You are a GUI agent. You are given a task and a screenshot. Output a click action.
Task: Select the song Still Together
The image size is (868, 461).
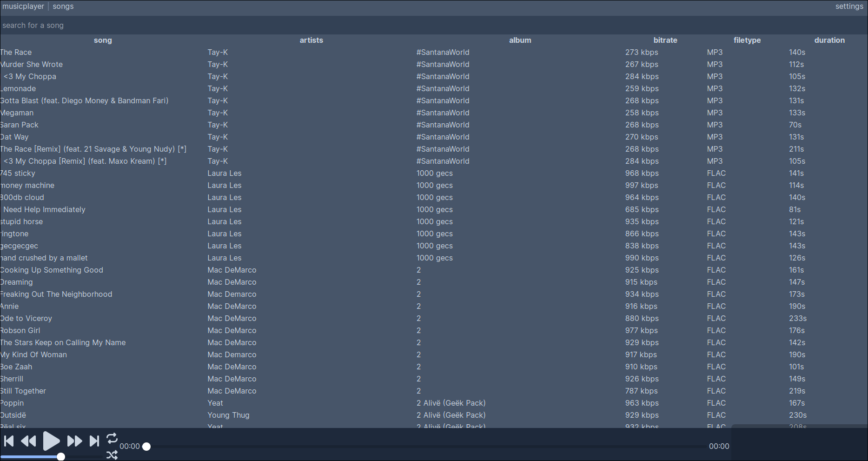pos(23,391)
